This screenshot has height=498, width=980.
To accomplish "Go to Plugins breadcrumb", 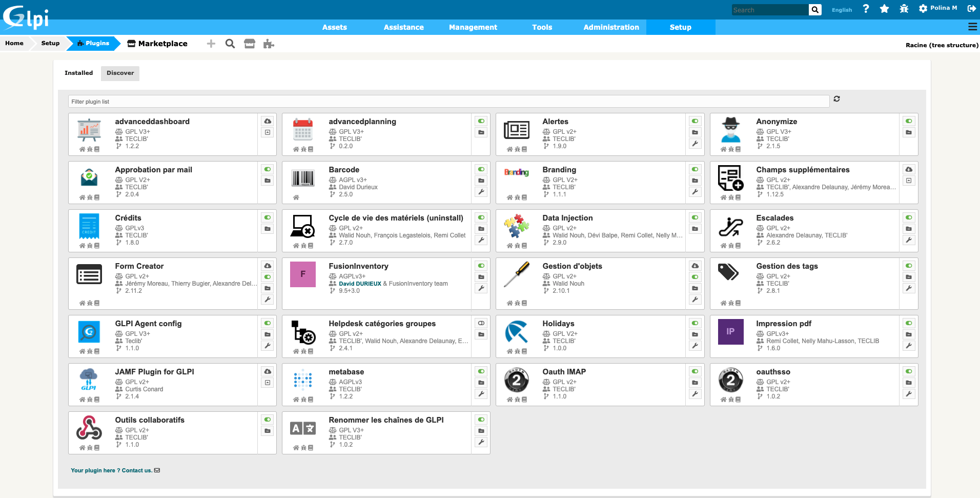I will tap(93, 43).
